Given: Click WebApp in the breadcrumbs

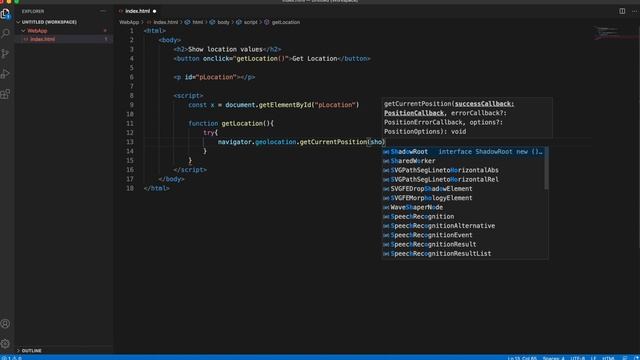Looking at the screenshot, I should pyautogui.click(x=129, y=22).
